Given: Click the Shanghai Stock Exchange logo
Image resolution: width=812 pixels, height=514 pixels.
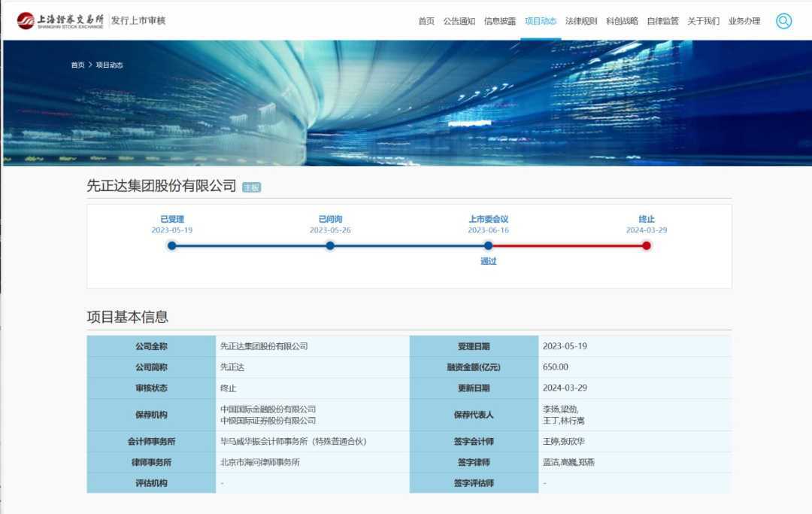Looking at the screenshot, I should [60, 21].
